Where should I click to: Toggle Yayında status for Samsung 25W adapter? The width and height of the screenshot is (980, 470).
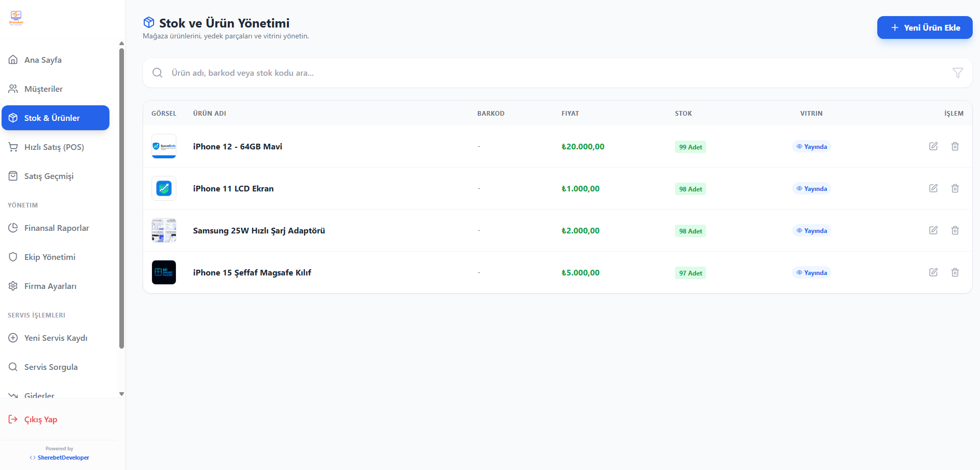click(811, 231)
